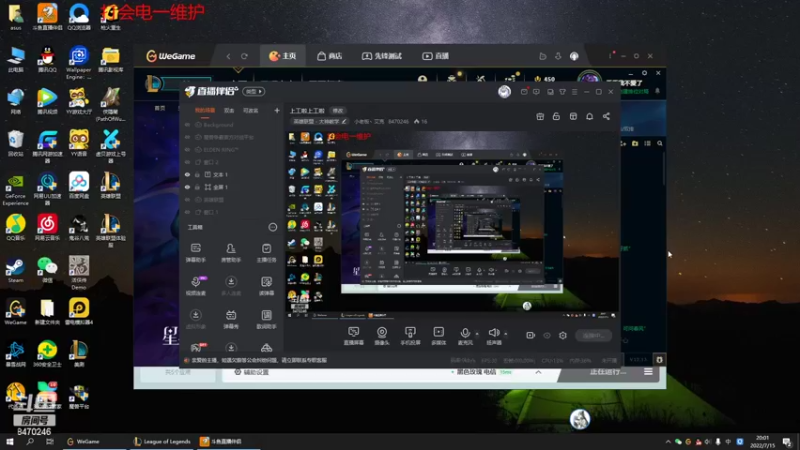Open the GeForce Experience desktop icon
Viewport: 800px width, 450px height.
click(15, 190)
